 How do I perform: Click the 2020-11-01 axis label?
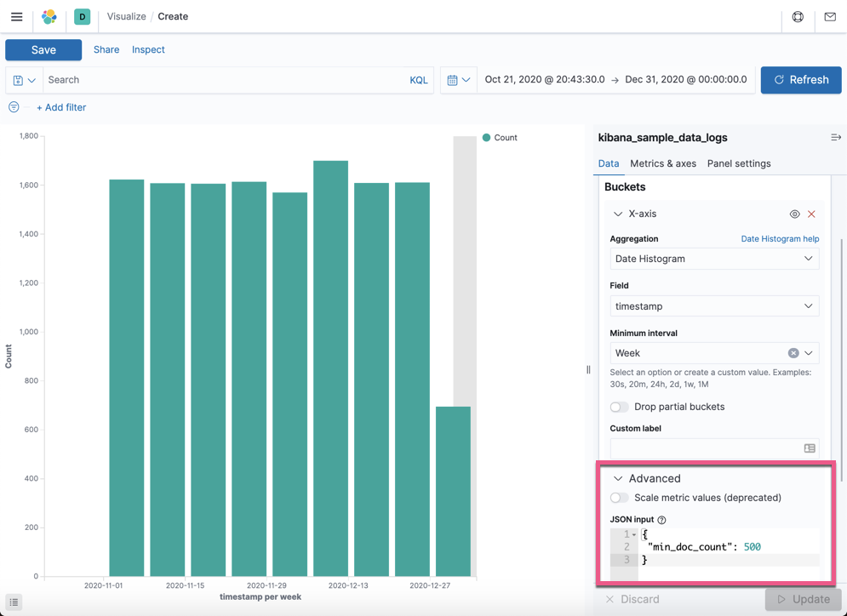103,585
